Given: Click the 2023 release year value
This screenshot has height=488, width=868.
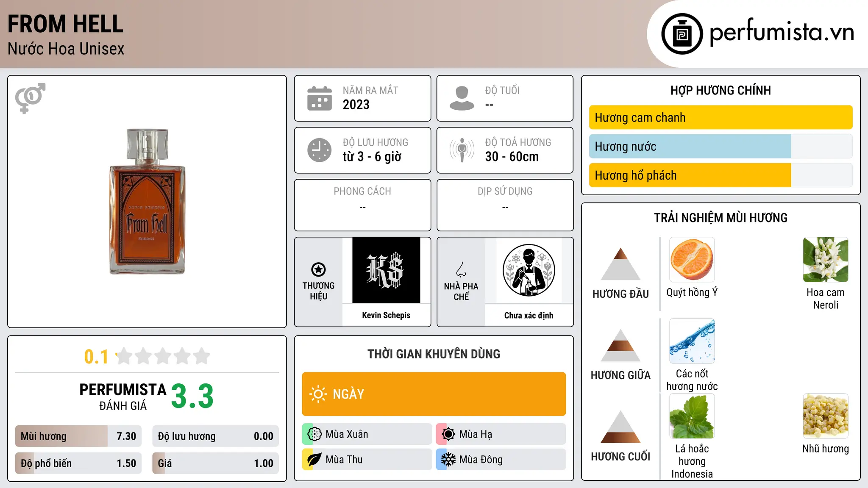Looking at the screenshot, I should coord(356,105).
